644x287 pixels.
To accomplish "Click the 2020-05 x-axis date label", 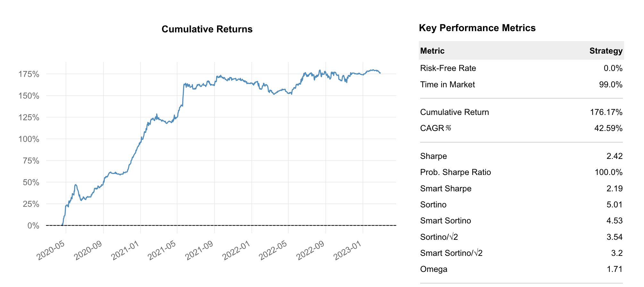I will [51, 250].
